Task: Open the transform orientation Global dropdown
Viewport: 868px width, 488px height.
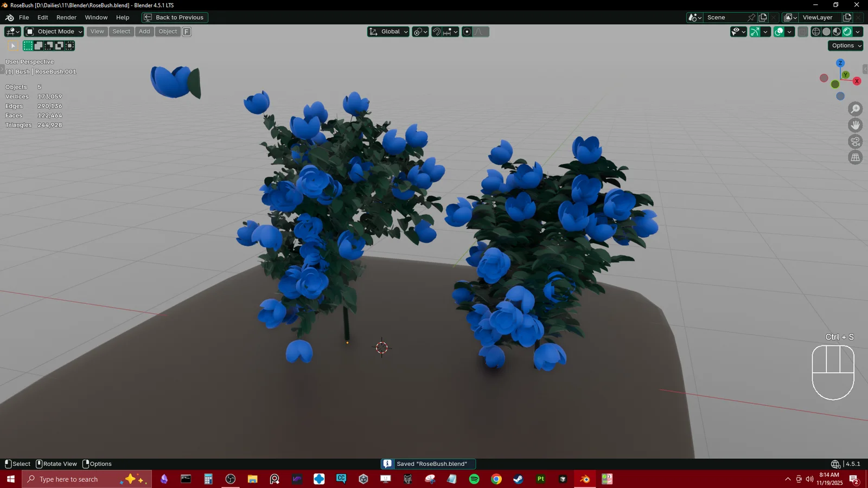Action: point(387,31)
